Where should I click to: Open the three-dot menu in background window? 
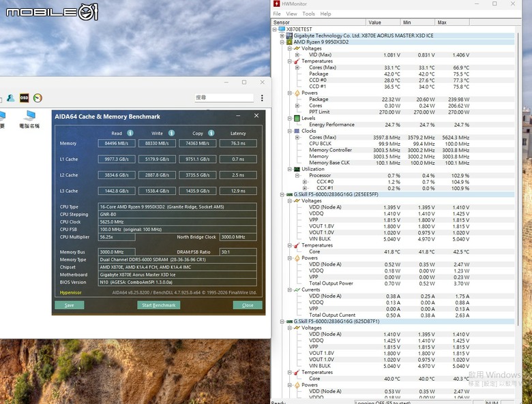[262, 98]
